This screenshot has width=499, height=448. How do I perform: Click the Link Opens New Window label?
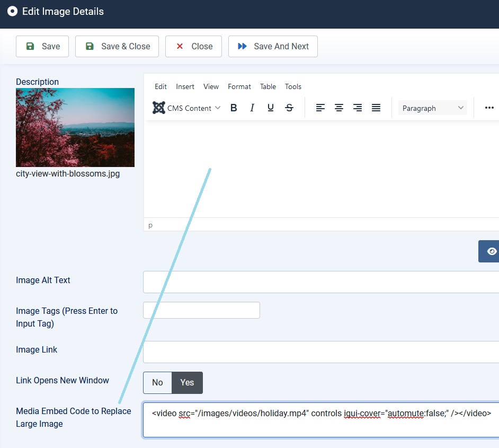[63, 381]
